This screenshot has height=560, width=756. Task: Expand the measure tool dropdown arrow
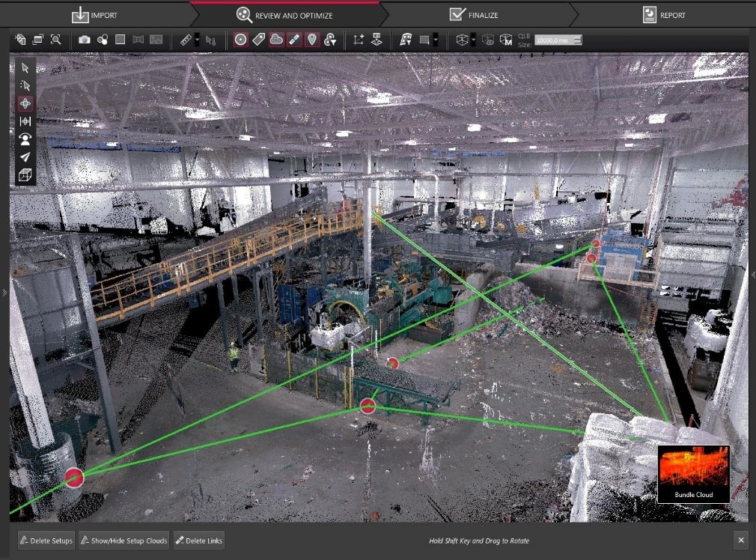pos(197,40)
